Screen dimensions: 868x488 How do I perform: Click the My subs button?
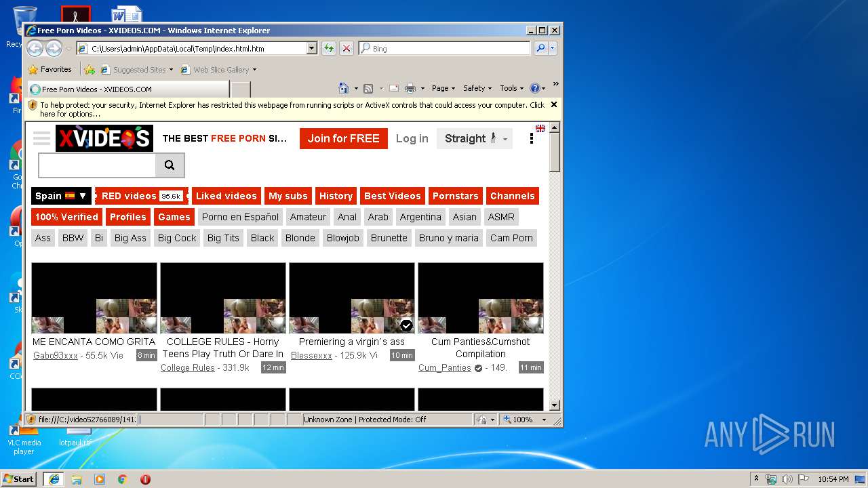coord(288,196)
